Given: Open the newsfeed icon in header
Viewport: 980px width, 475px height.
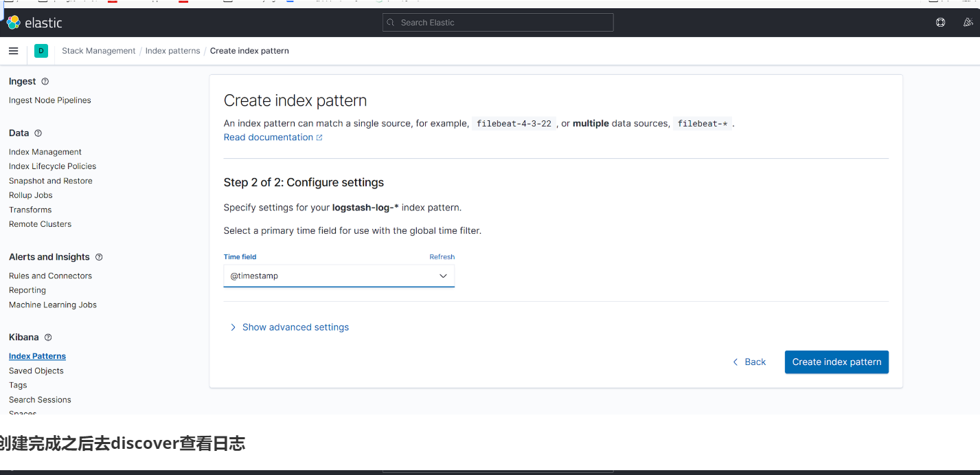Looking at the screenshot, I should tap(968, 23).
